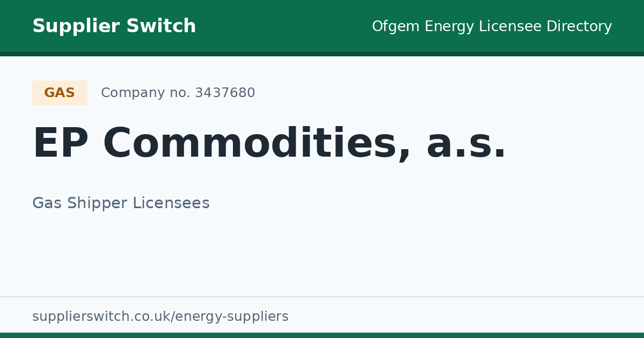The image size is (644, 338).
Task: Click the word Licensees in the subtitle
Action: (x=171, y=203)
